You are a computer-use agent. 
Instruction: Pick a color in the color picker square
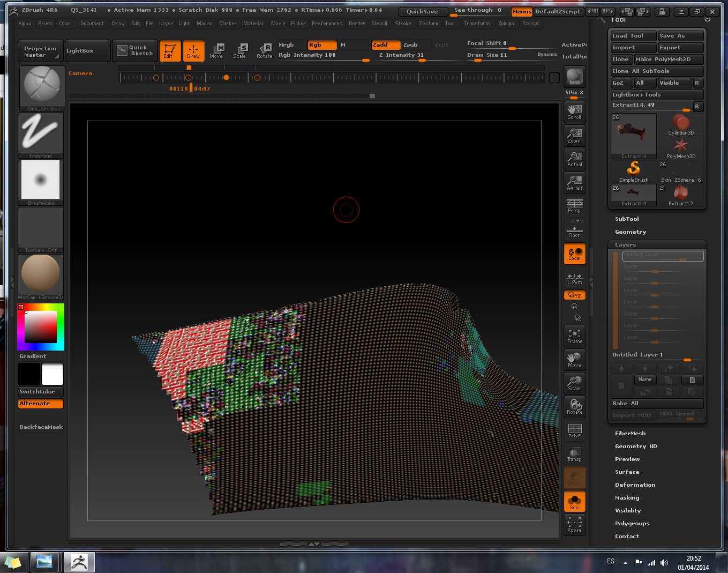click(x=41, y=326)
